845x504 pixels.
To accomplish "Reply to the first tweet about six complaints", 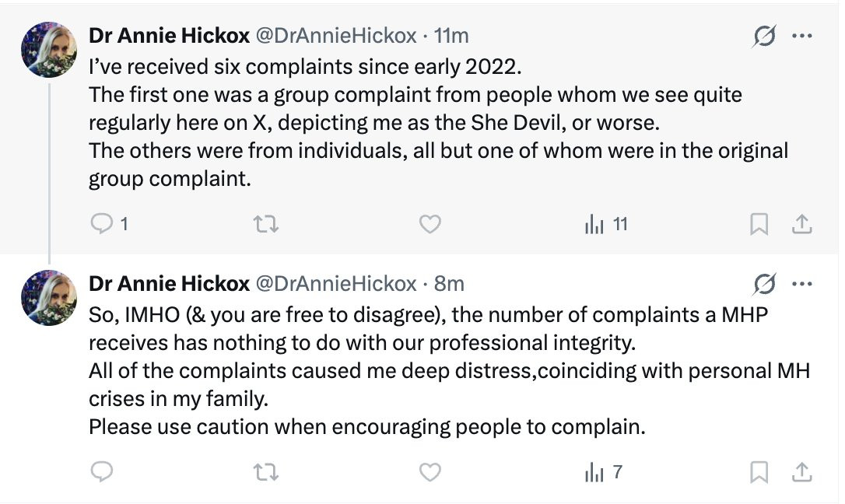I will pyautogui.click(x=108, y=223).
